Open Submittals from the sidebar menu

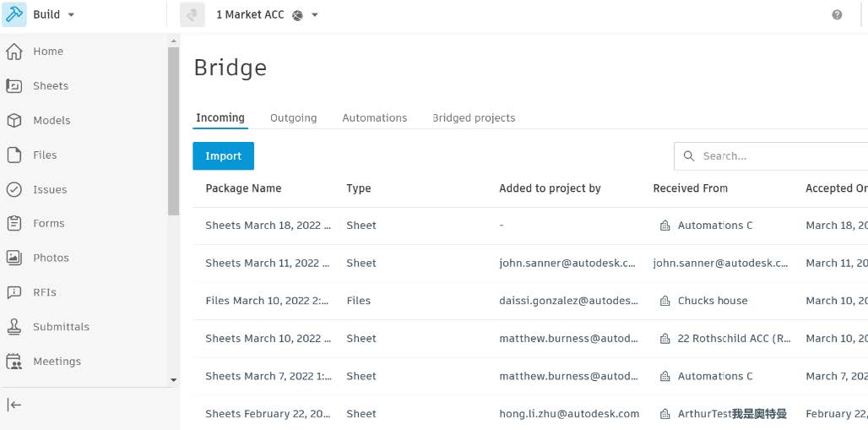point(61,327)
